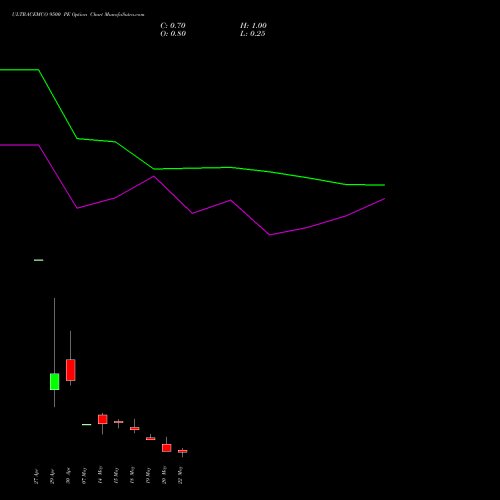
Task: Click the right end of the green line
Action: (x=384, y=185)
